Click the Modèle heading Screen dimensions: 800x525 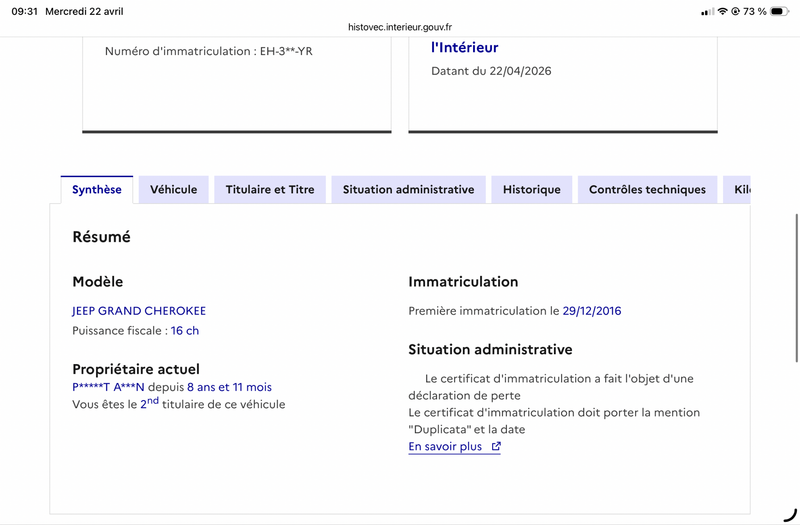point(97,282)
